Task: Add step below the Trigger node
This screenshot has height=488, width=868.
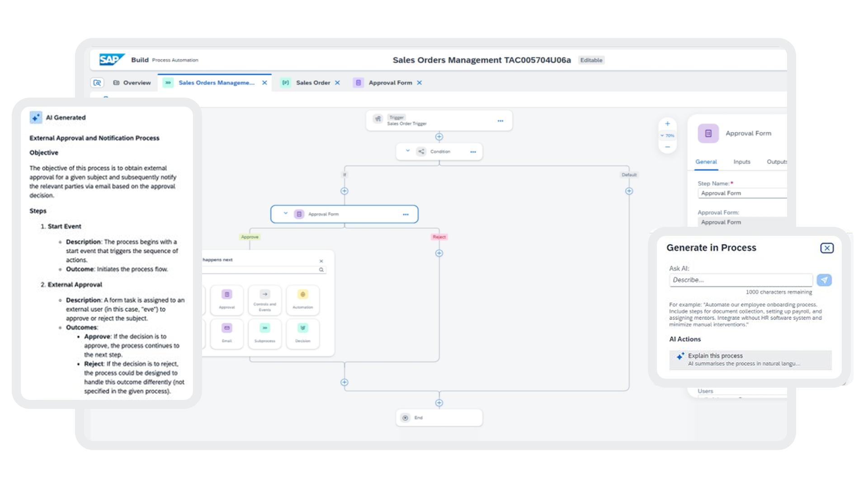Action: tap(439, 137)
